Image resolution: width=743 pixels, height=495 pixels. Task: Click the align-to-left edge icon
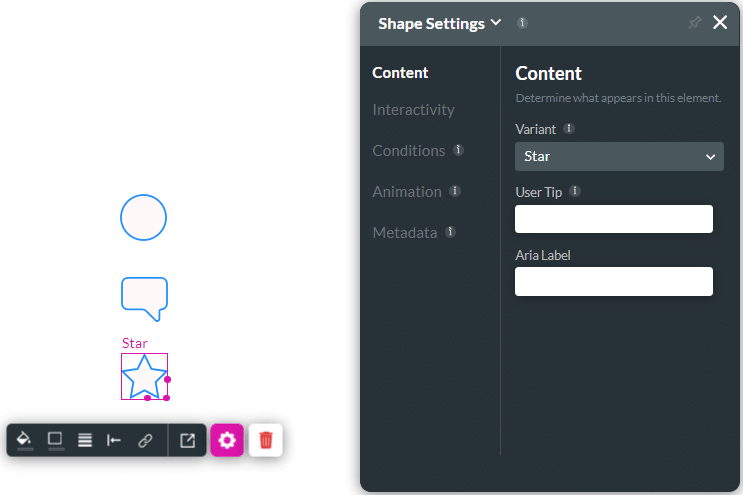114,440
